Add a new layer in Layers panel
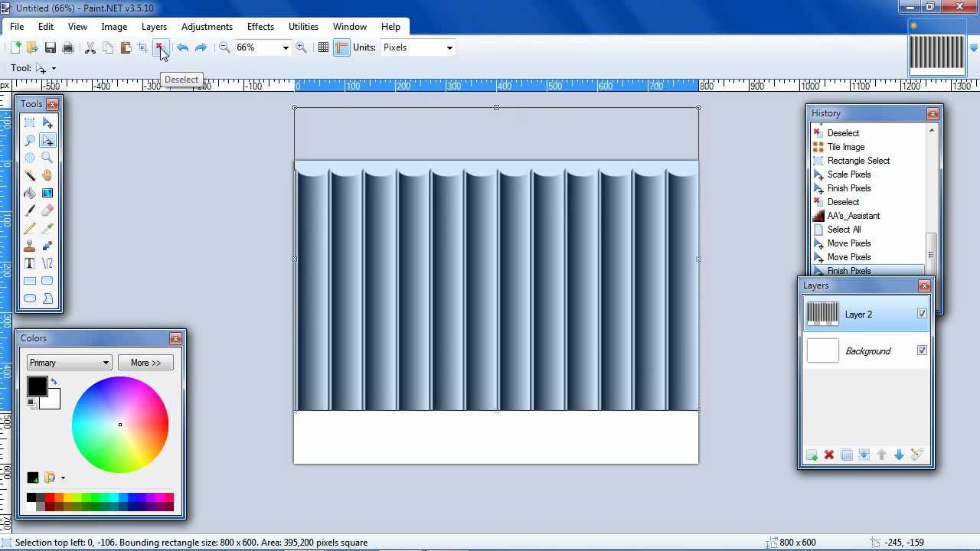Viewport: 980px width, 551px height. pos(812,455)
